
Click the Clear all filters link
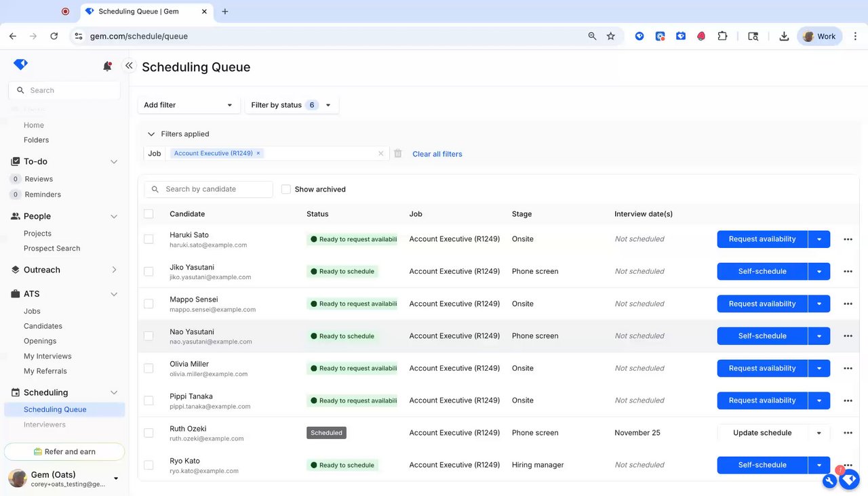point(437,154)
